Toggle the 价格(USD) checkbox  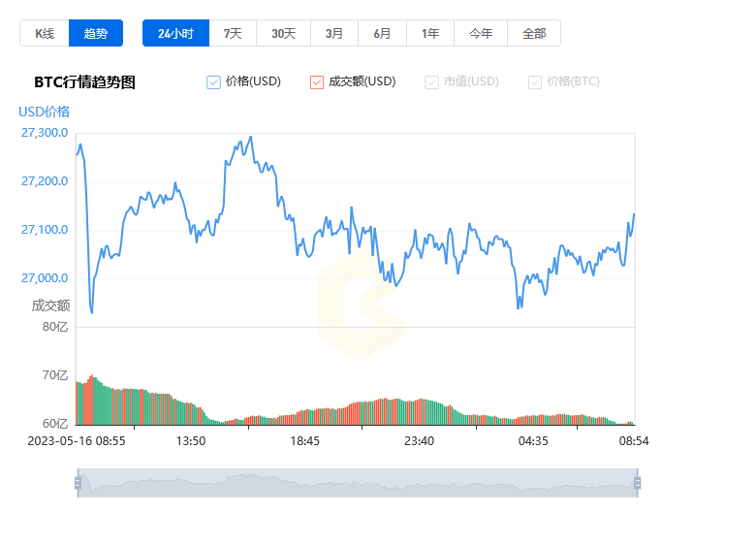[x=214, y=82]
